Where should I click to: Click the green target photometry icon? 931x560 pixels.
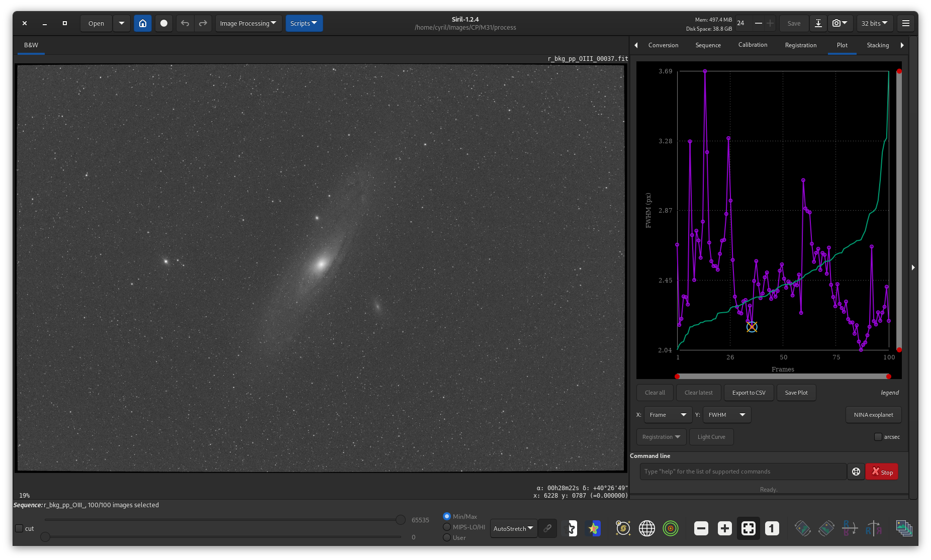pos(671,528)
